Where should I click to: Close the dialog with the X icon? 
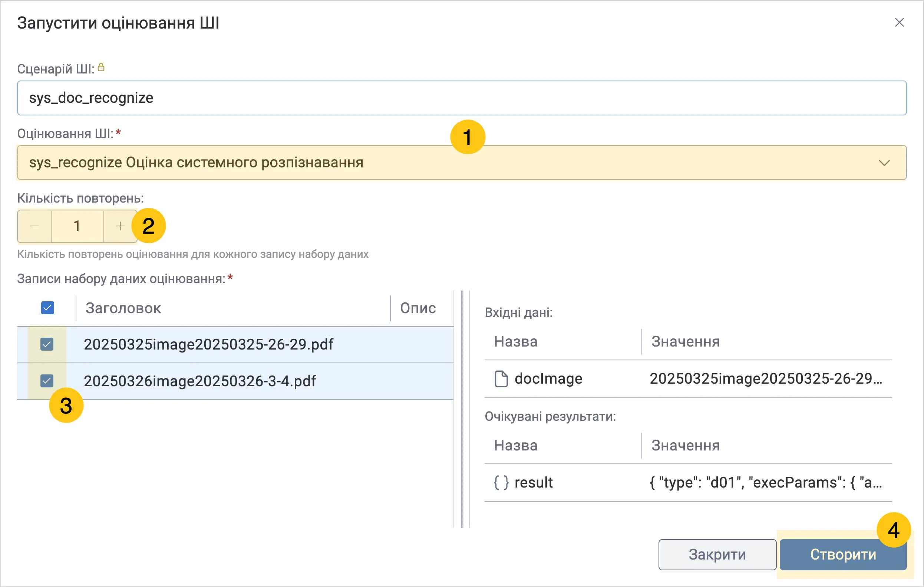click(899, 23)
